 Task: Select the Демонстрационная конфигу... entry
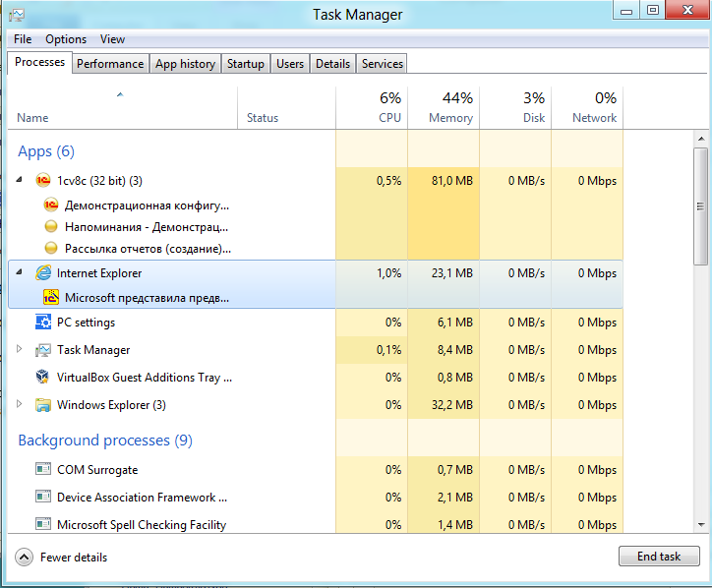(147, 206)
